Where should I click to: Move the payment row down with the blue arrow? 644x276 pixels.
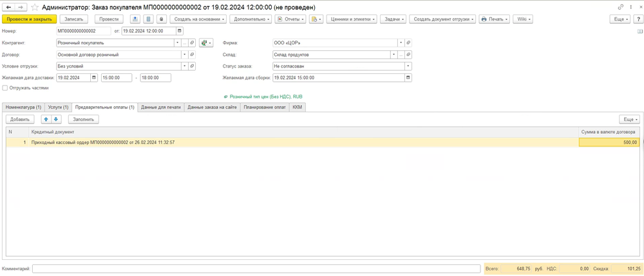tap(56, 119)
